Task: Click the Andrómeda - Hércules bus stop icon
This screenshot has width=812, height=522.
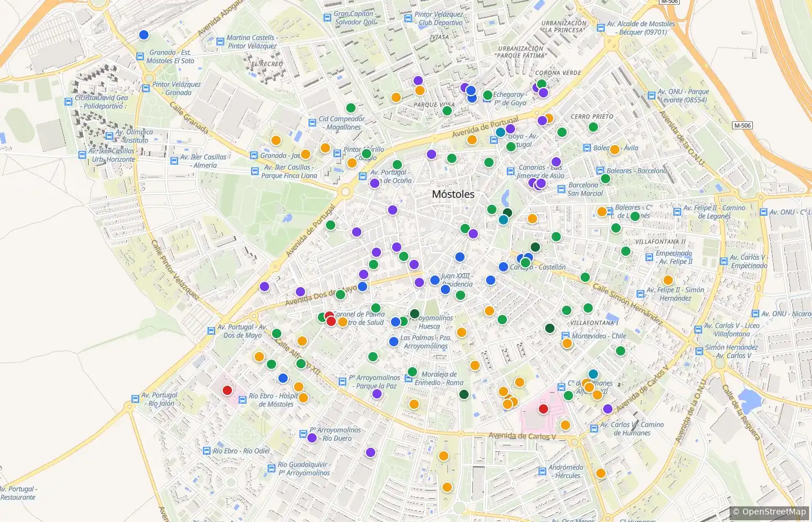Action: pos(542,471)
